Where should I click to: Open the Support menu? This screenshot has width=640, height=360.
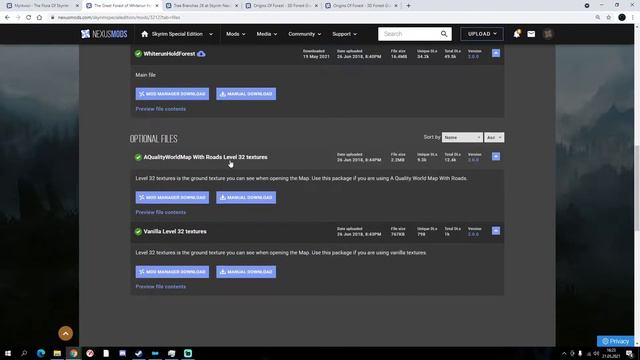coord(344,34)
